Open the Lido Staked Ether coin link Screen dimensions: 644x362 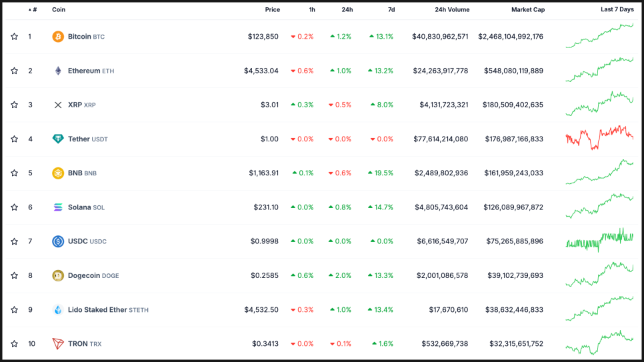pyautogui.click(x=97, y=310)
